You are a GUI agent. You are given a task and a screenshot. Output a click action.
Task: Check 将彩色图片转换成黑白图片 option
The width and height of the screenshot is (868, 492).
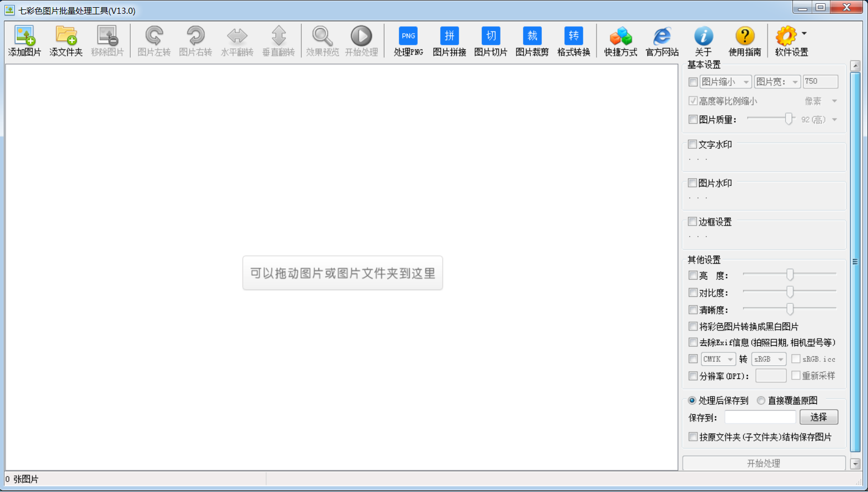tap(693, 327)
